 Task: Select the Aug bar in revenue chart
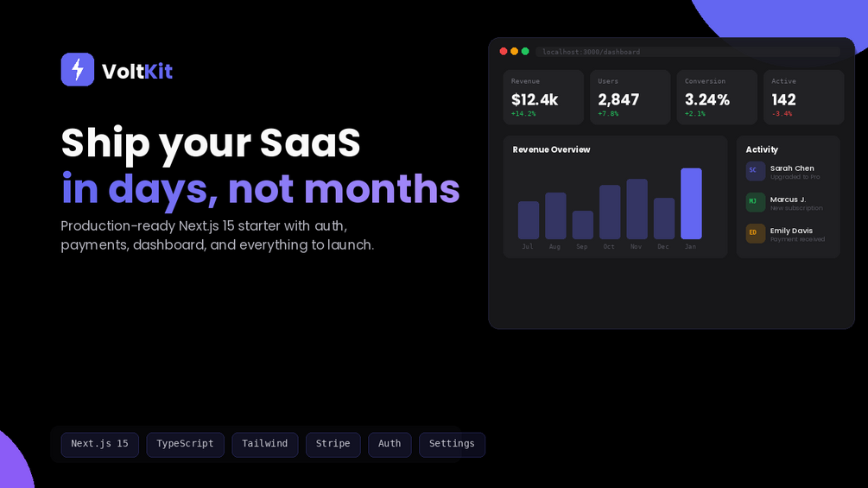(x=555, y=216)
